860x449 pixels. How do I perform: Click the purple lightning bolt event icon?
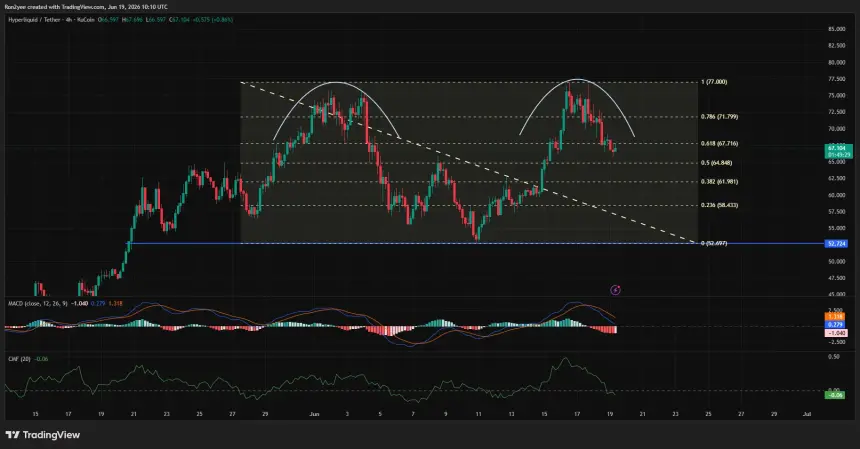[615, 290]
